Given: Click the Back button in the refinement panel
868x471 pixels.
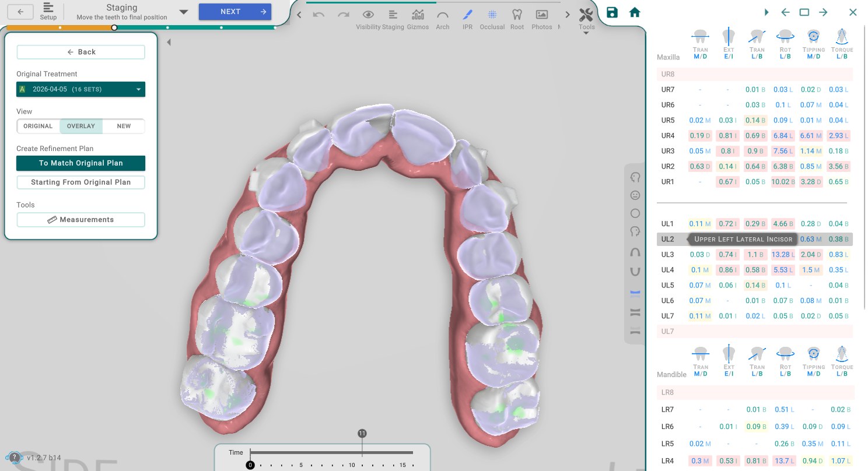Looking at the screenshot, I should 80,52.
